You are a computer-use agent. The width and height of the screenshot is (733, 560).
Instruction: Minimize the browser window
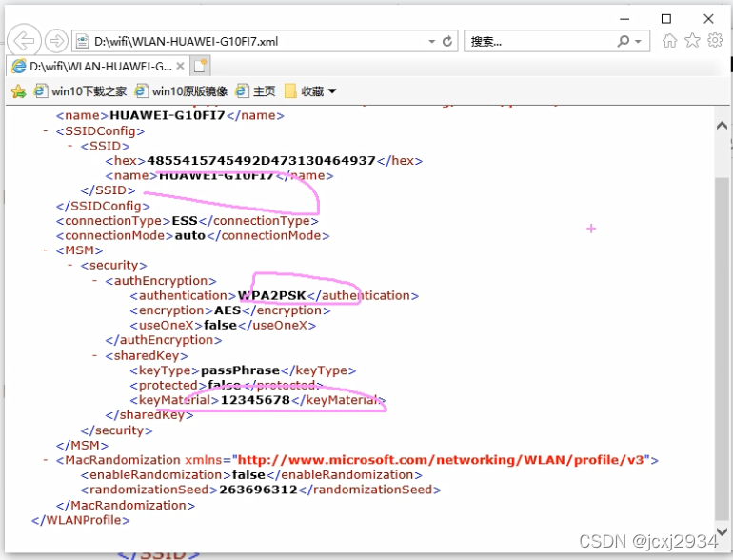624,19
